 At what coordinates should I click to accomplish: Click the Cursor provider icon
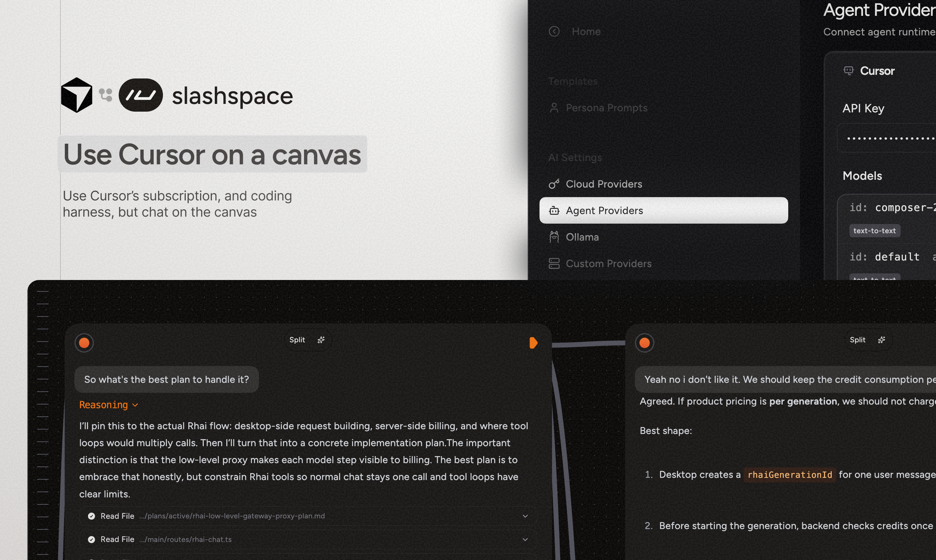coord(848,71)
